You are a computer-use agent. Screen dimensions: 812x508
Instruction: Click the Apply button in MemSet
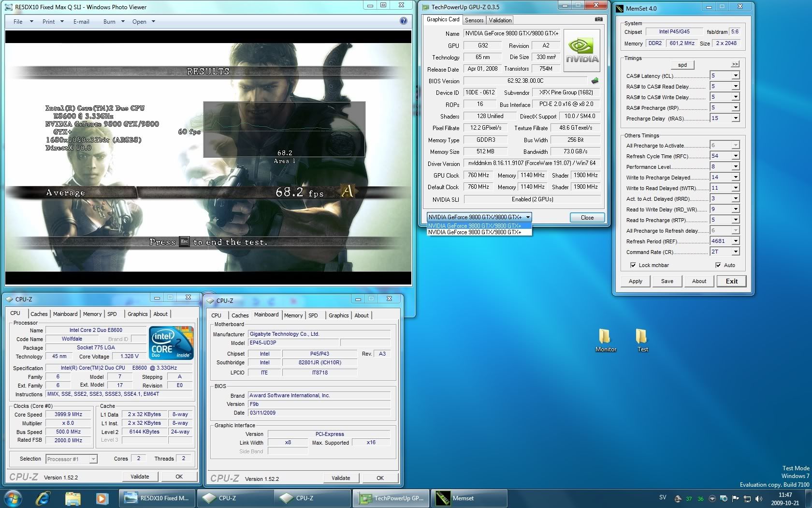pos(635,281)
